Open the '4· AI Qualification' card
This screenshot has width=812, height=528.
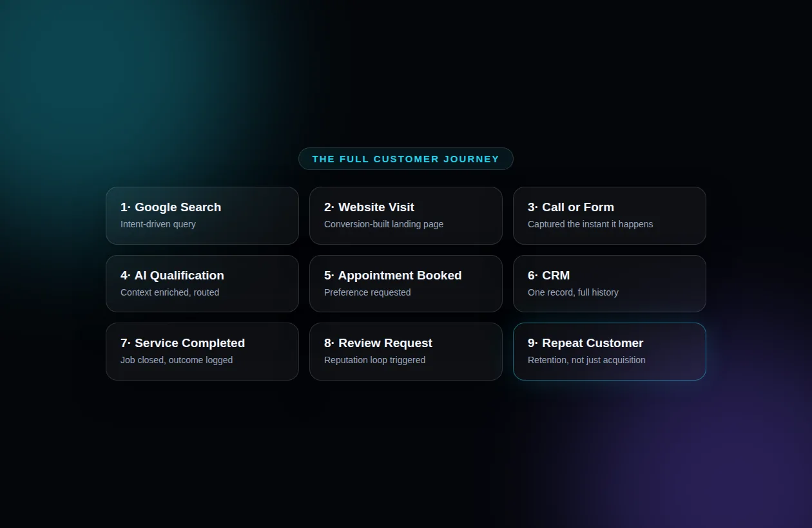click(202, 284)
